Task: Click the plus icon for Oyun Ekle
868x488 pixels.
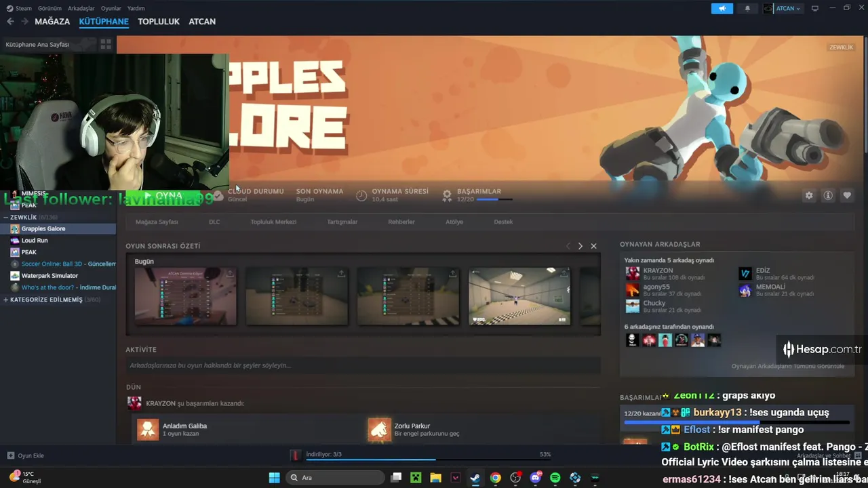Action: pos(10,455)
